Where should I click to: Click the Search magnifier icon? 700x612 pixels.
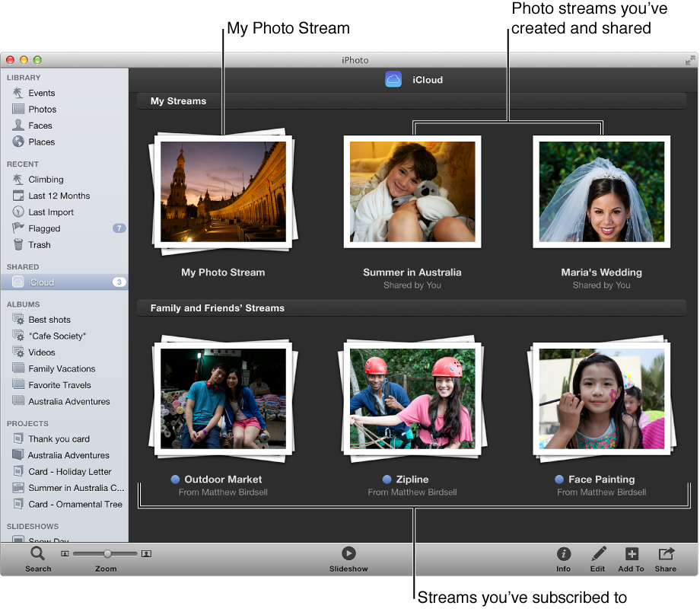tap(37, 553)
